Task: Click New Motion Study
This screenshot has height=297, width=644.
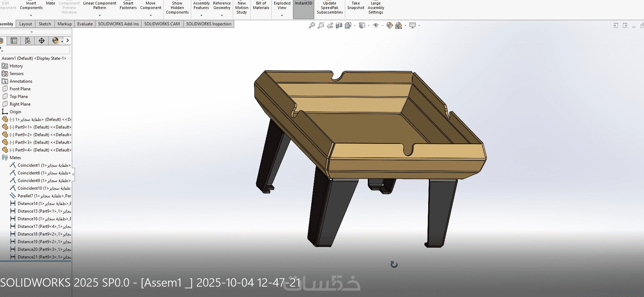Action: coord(242,8)
